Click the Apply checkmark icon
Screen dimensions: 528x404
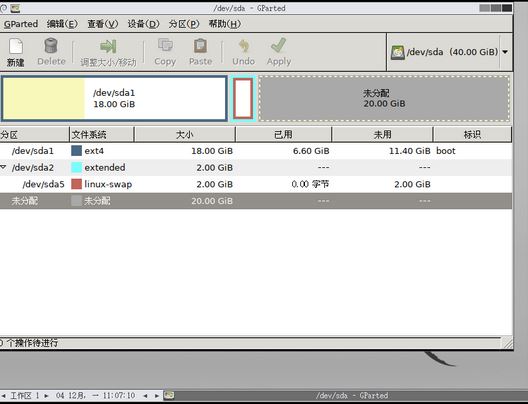coord(278,45)
